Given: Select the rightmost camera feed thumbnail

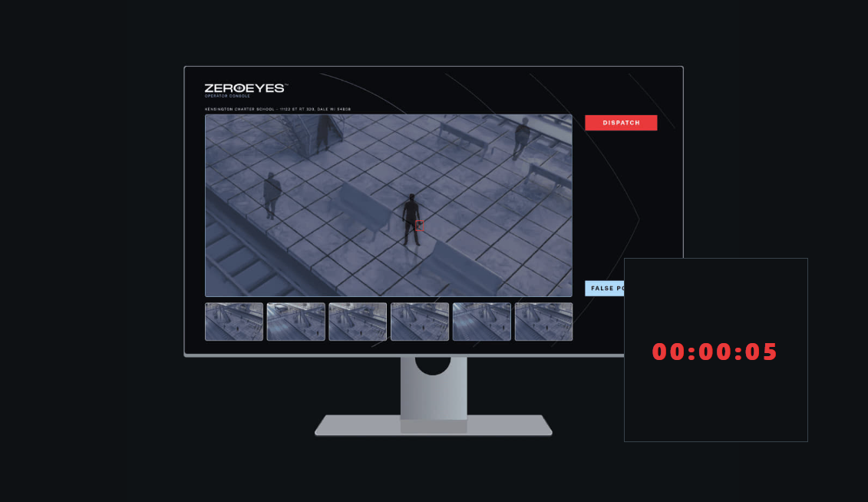Looking at the screenshot, I should pyautogui.click(x=543, y=321).
